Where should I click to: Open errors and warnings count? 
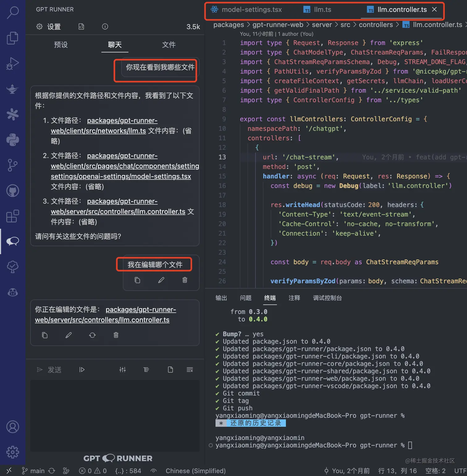[x=93, y=471]
